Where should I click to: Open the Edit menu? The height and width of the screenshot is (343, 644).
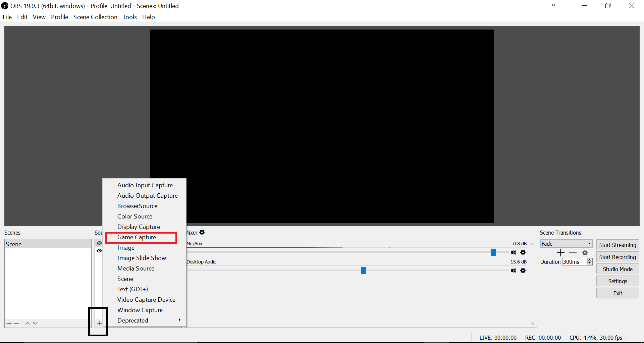pos(22,17)
